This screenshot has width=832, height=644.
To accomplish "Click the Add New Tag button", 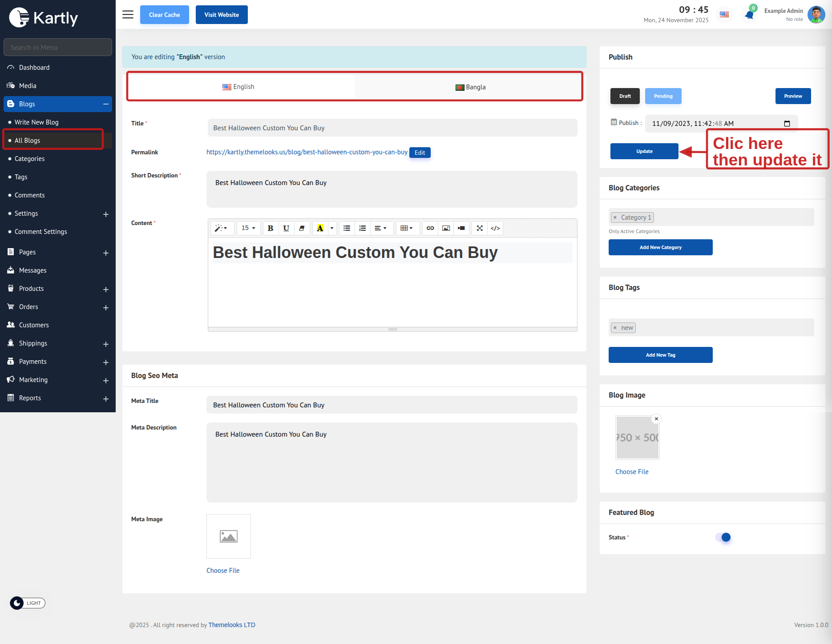I will 660,355.
